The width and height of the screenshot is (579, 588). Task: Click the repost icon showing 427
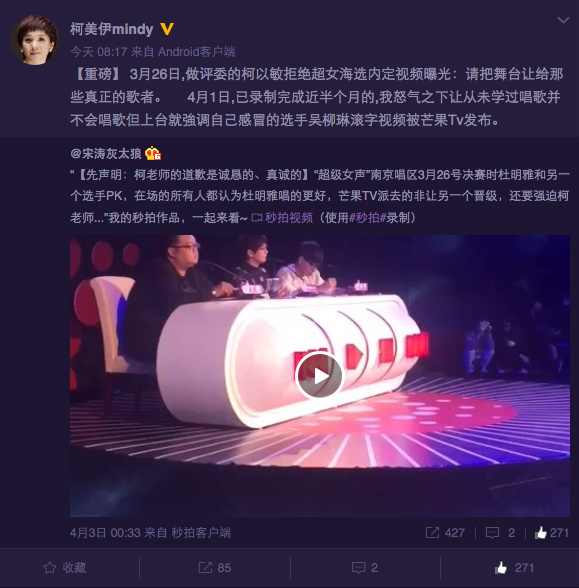click(445, 532)
